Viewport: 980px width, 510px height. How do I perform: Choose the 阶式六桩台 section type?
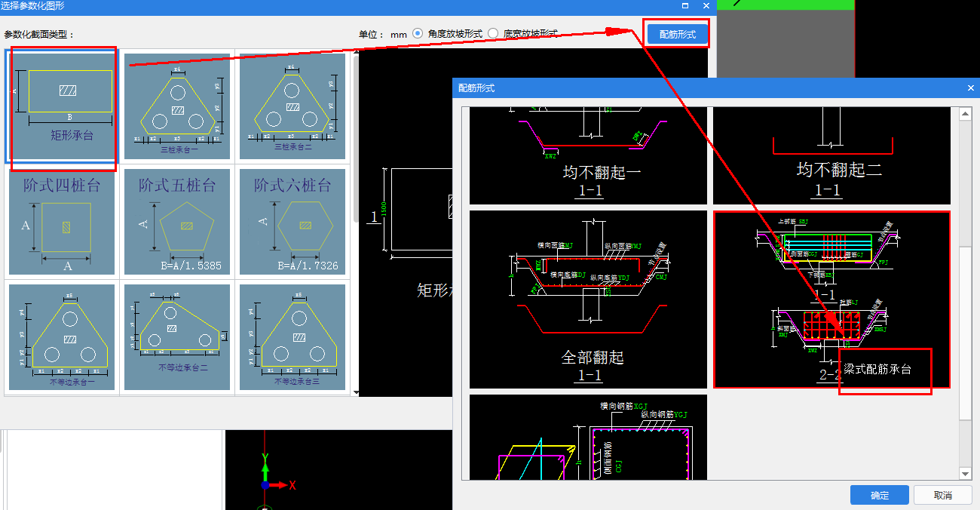point(292,221)
